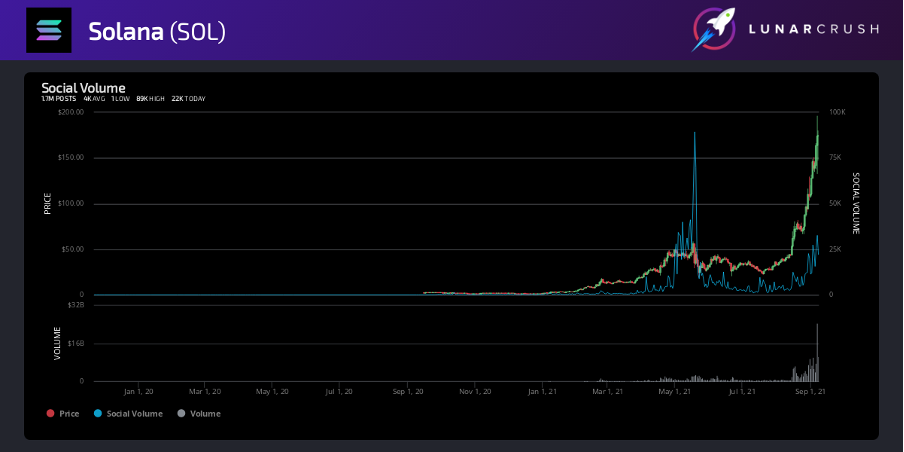Image resolution: width=904 pixels, height=452 pixels.
Task: Click the blue Social Volume legend dot
Action: click(x=97, y=413)
